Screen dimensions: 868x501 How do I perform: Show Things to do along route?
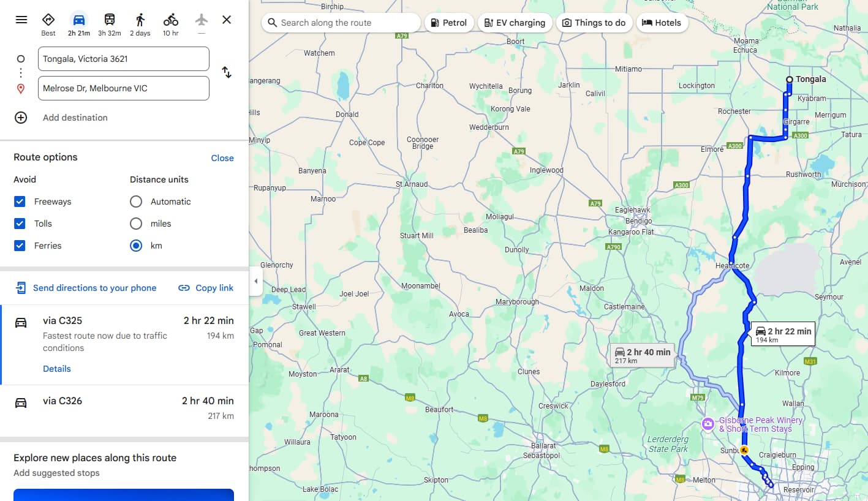click(594, 23)
